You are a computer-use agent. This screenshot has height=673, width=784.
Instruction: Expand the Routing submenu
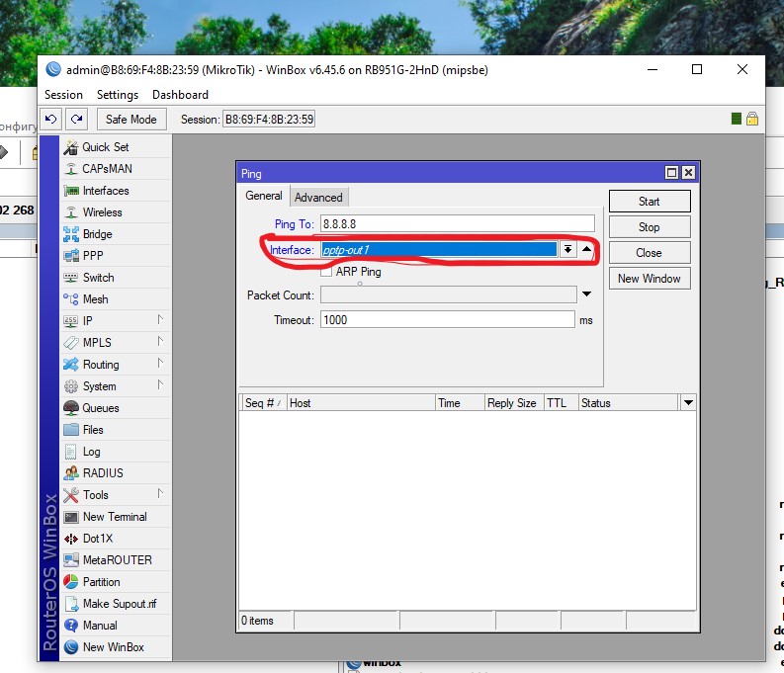(160, 363)
